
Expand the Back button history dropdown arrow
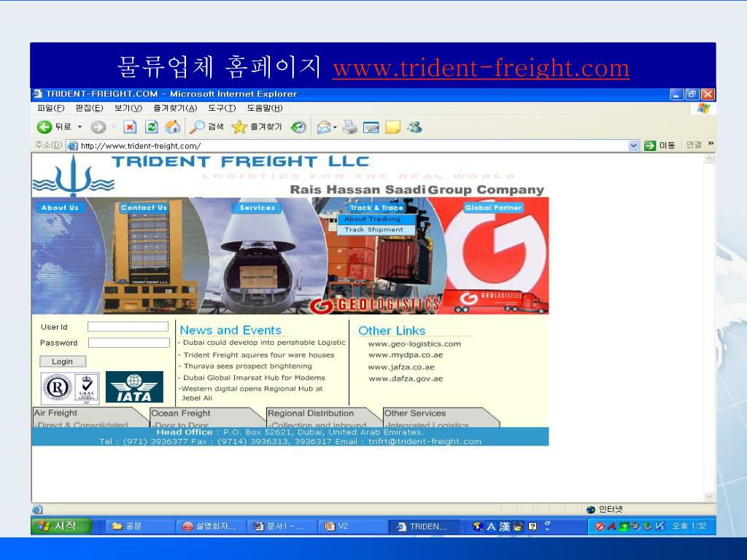coord(80,127)
